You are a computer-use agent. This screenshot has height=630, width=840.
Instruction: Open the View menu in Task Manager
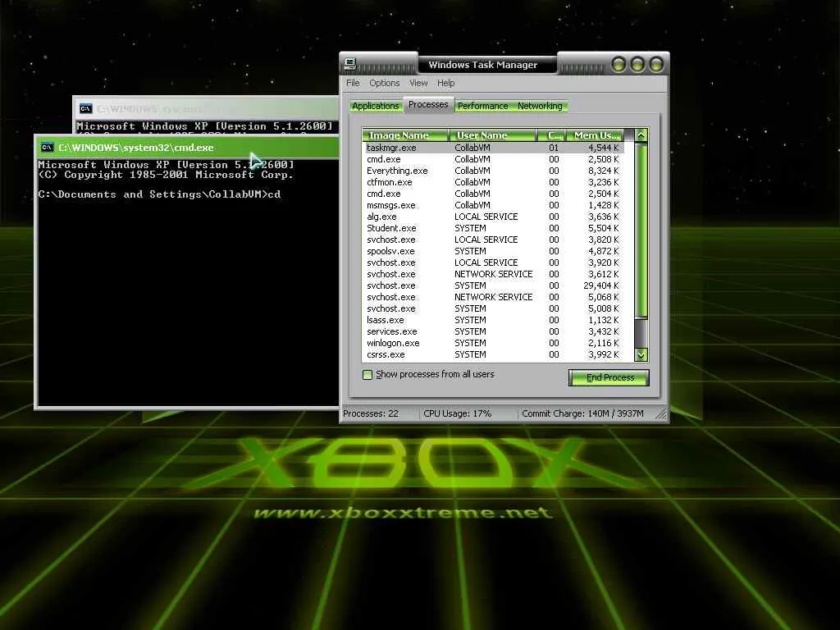[418, 83]
